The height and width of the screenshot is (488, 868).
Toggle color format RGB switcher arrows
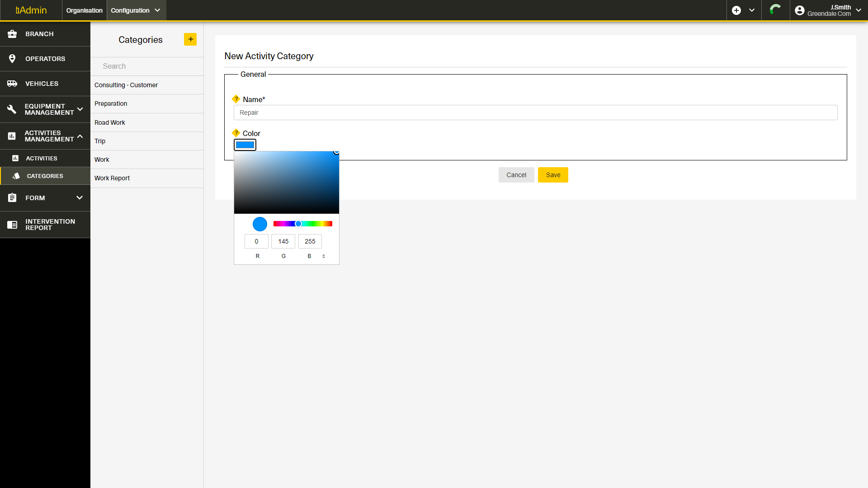(x=324, y=256)
